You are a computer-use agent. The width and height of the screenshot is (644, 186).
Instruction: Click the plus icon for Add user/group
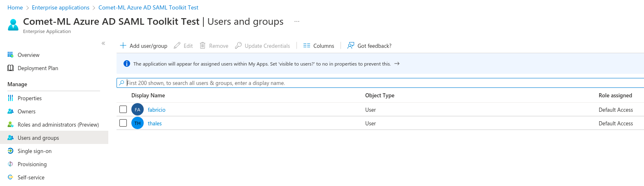[123, 45]
